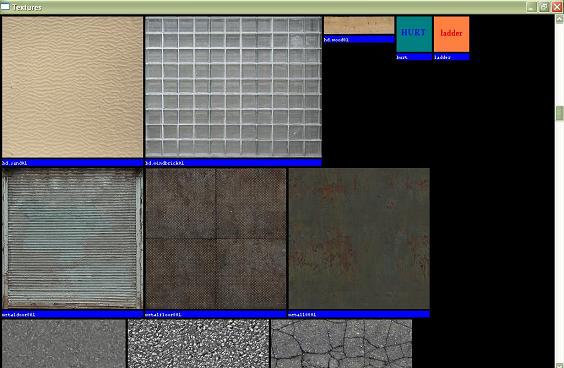Click the scrollbar up arrow
This screenshot has width=564, height=368.
coord(559,19)
